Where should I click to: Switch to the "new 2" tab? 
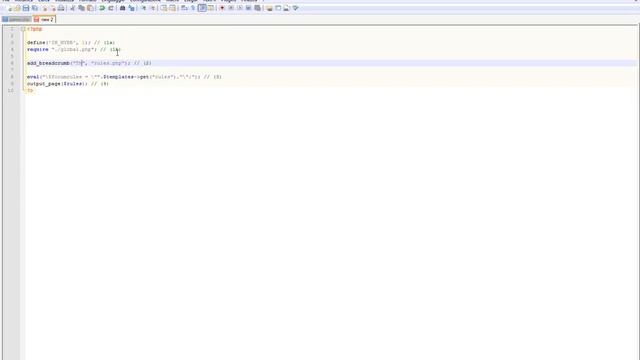[x=44, y=19]
